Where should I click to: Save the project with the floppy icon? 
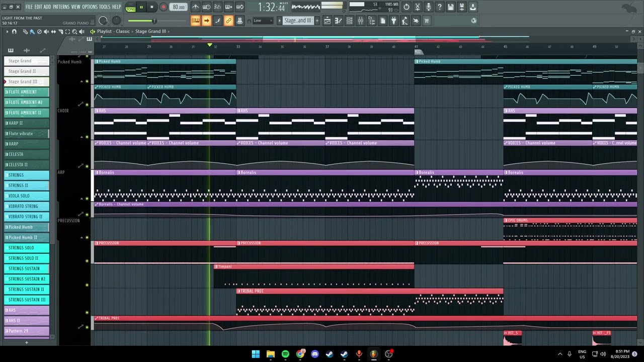coord(451,7)
